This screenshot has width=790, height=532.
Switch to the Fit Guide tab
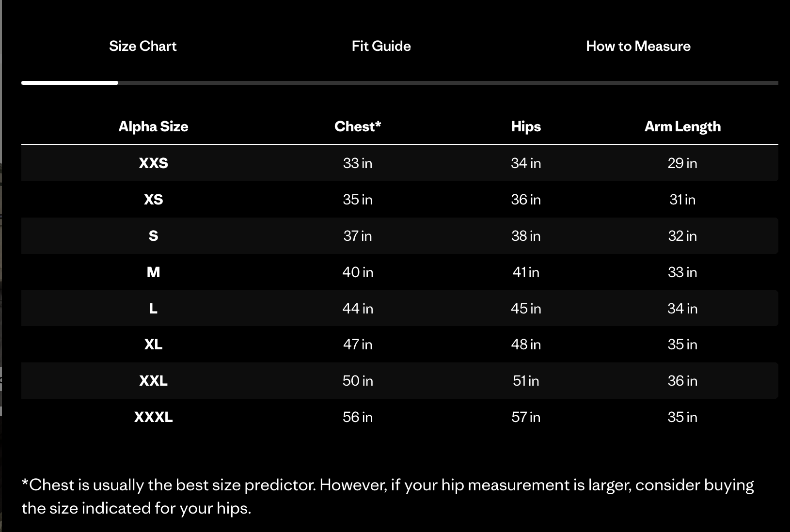coord(381,46)
